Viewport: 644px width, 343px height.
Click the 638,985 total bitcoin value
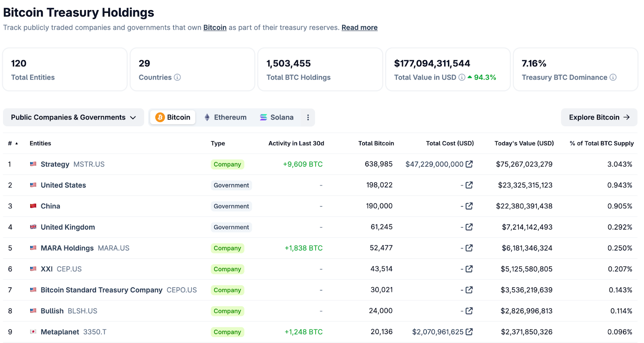[x=378, y=164]
